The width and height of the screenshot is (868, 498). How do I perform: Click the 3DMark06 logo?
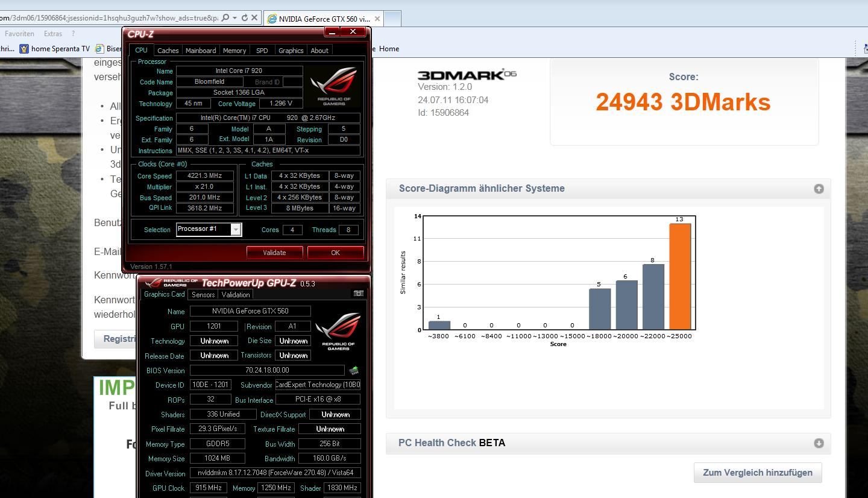pyautogui.click(x=467, y=75)
